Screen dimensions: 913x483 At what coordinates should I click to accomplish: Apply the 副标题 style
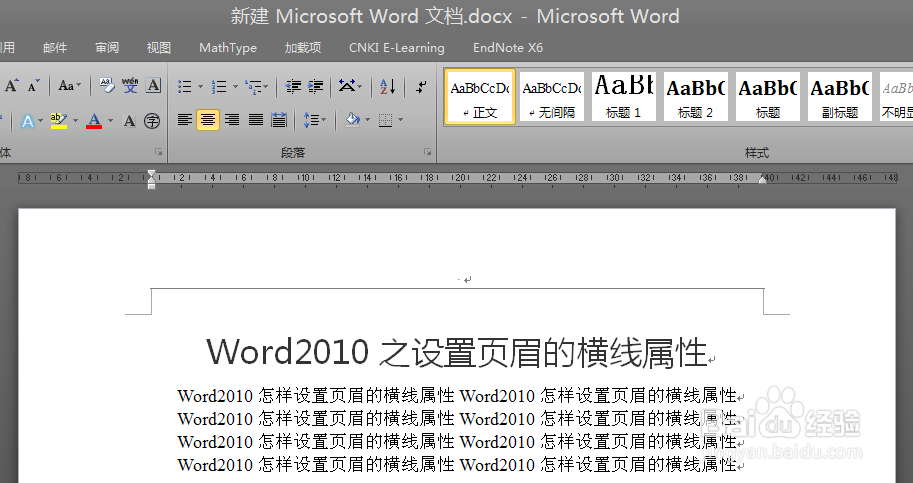coord(840,96)
